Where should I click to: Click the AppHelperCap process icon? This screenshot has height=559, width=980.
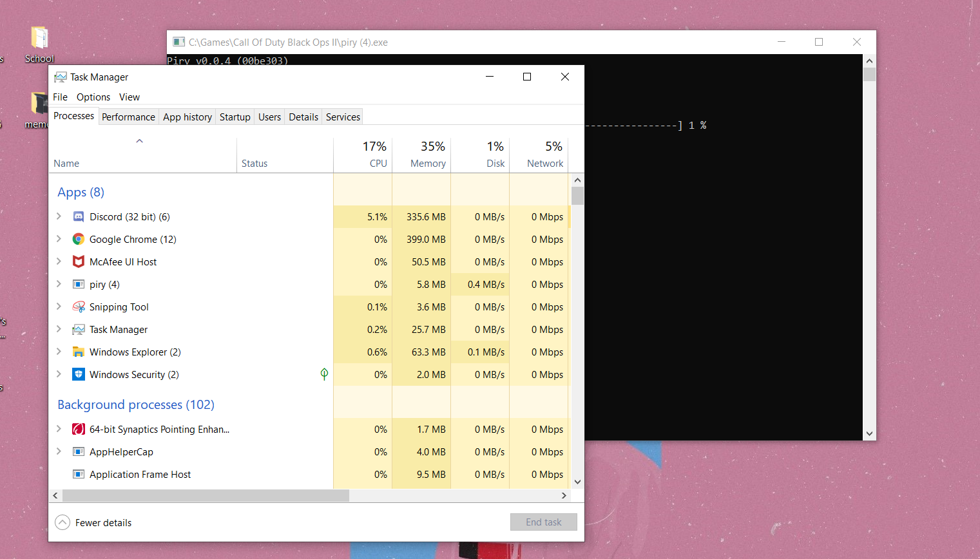coord(79,452)
